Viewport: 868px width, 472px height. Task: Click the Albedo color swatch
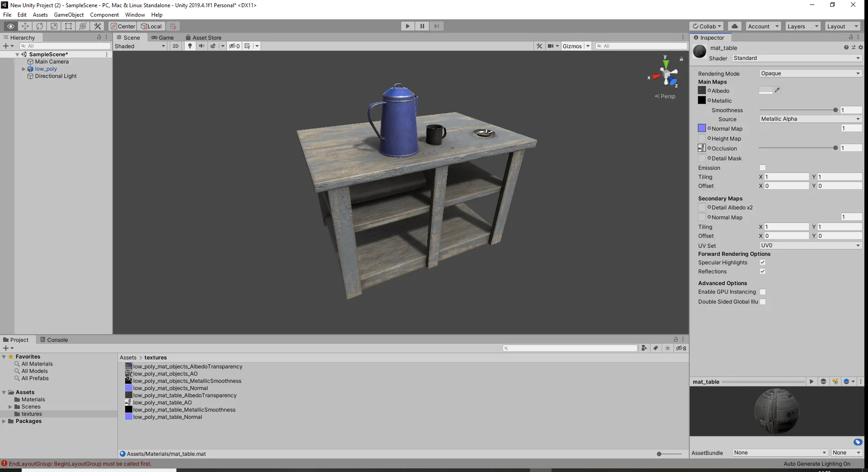[765, 91]
